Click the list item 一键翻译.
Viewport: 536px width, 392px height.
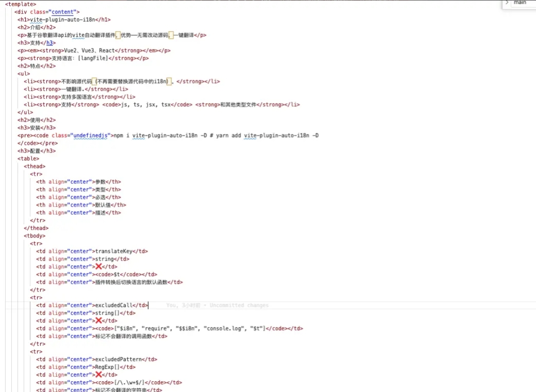(x=76, y=89)
